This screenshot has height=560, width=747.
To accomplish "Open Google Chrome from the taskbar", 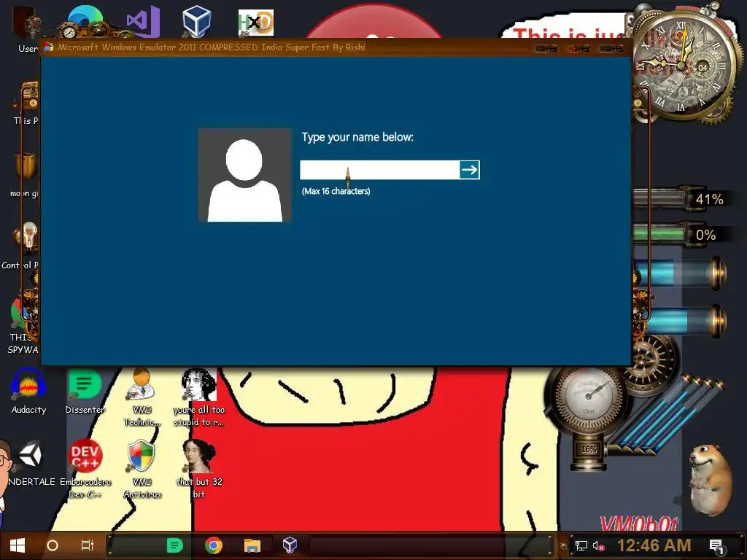I will (214, 545).
